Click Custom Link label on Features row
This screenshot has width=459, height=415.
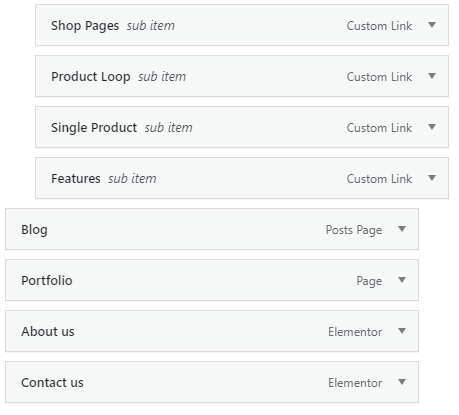click(x=379, y=179)
